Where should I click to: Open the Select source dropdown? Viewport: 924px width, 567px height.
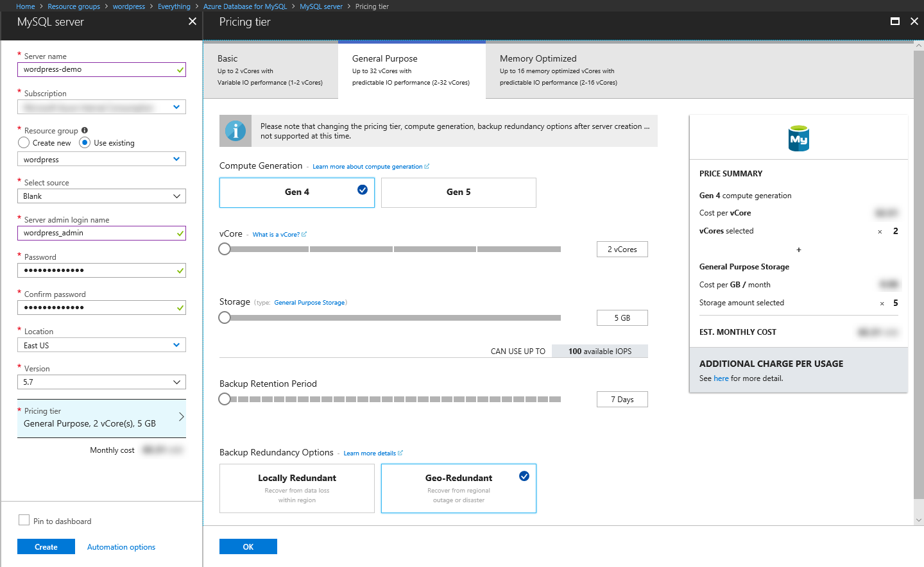(101, 196)
